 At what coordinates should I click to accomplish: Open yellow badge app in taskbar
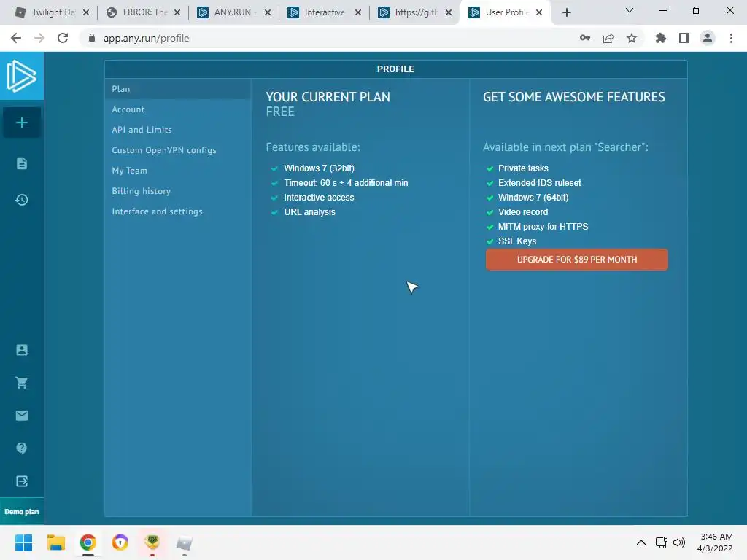click(152, 542)
